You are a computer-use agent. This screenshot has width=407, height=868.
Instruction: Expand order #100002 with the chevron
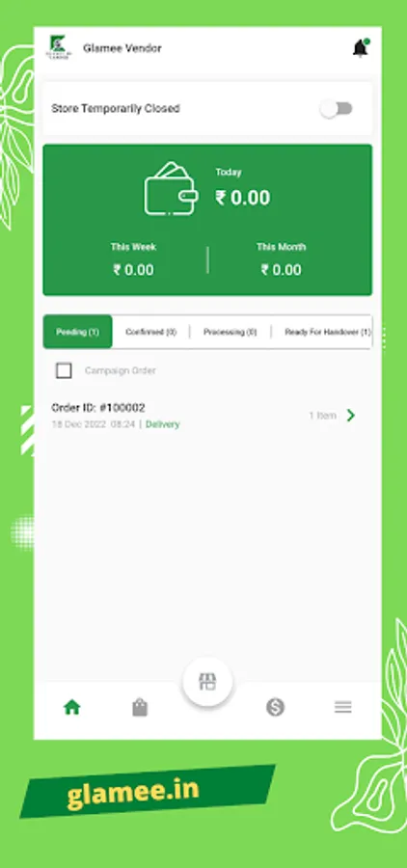pyautogui.click(x=350, y=415)
